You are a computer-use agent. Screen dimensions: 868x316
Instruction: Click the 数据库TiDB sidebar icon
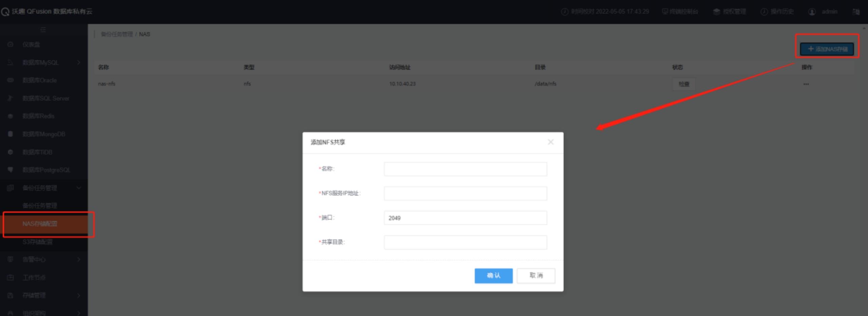click(11, 152)
